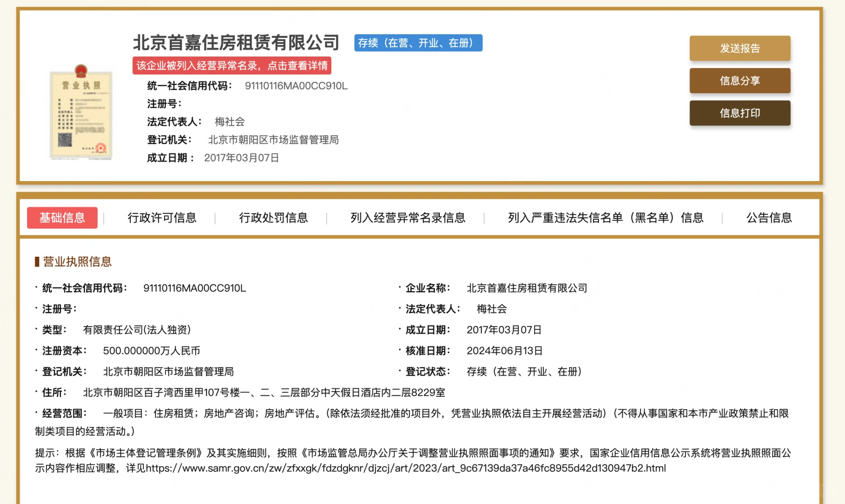The height and width of the screenshot is (504, 845).
Task: Click the 住所 address text
Action: [x=264, y=392]
